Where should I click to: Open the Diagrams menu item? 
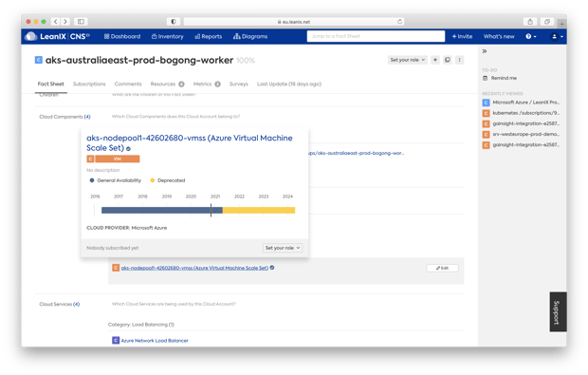point(250,36)
